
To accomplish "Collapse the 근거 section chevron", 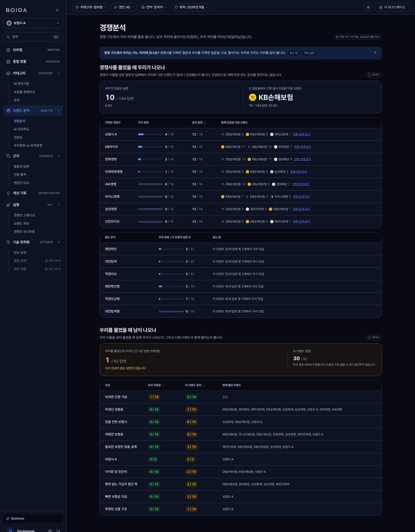I will pyautogui.click(x=59, y=156).
